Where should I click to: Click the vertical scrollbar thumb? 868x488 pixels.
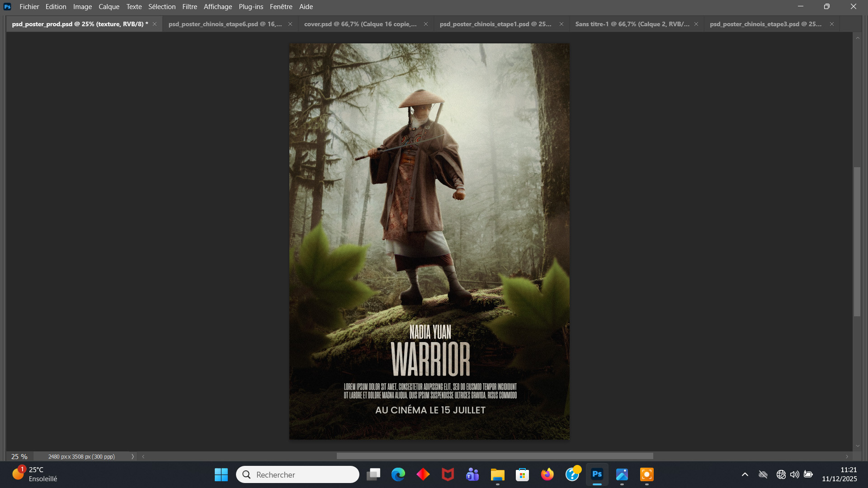pyautogui.click(x=857, y=242)
